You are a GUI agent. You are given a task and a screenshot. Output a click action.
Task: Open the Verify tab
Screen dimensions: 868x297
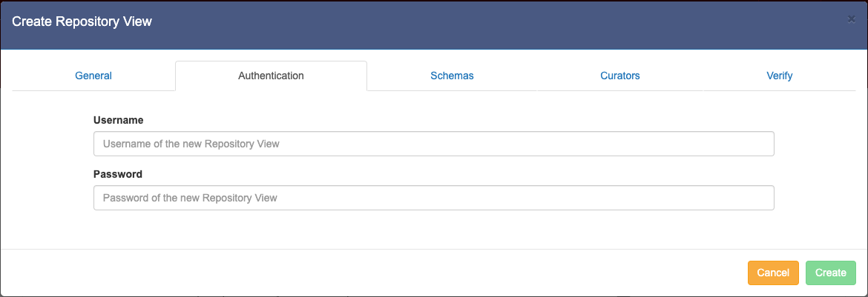780,76
